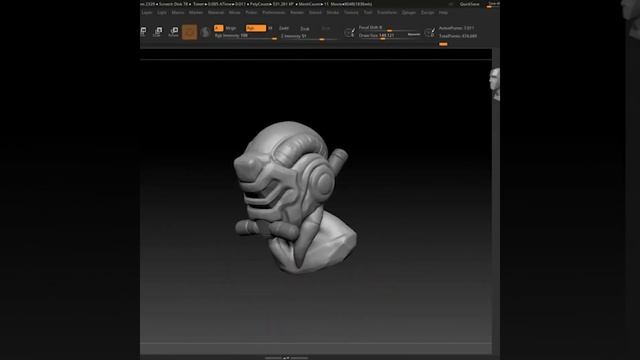The height and width of the screenshot is (360, 640).
Task: Click the circular brush icon left of Focal Shift
Action: click(x=349, y=32)
